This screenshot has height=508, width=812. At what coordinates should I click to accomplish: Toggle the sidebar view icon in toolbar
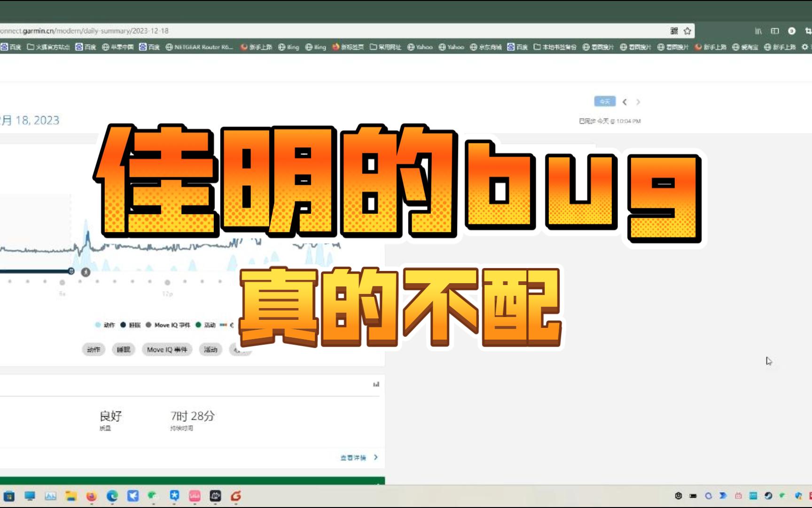[x=775, y=31]
